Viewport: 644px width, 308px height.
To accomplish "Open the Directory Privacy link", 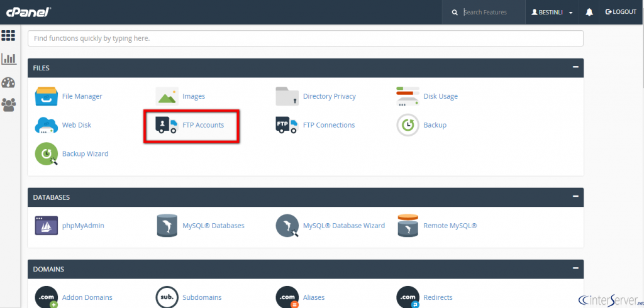I will (330, 97).
